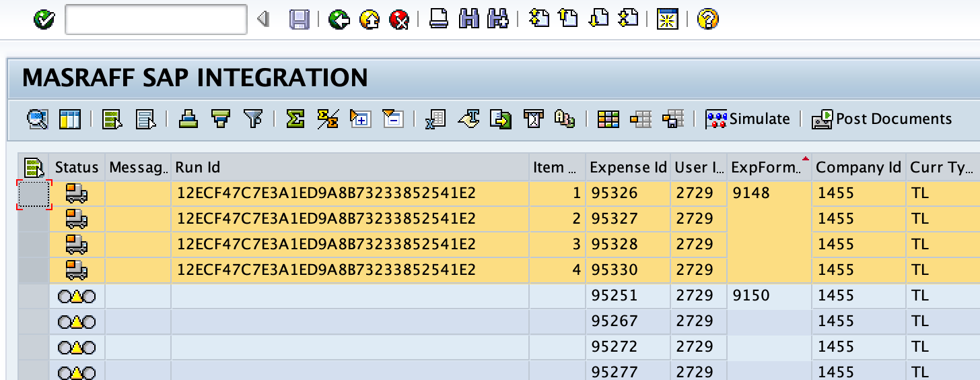Collapse the command field with the triangle arrow
This screenshot has width=980, height=380.
(x=264, y=20)
